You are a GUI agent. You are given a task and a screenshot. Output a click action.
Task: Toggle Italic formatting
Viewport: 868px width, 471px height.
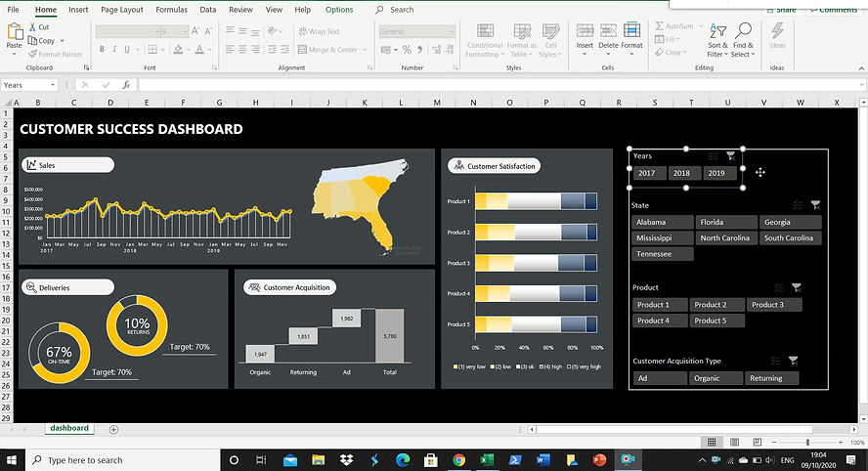pyautogui.click(x=114, y=49)
